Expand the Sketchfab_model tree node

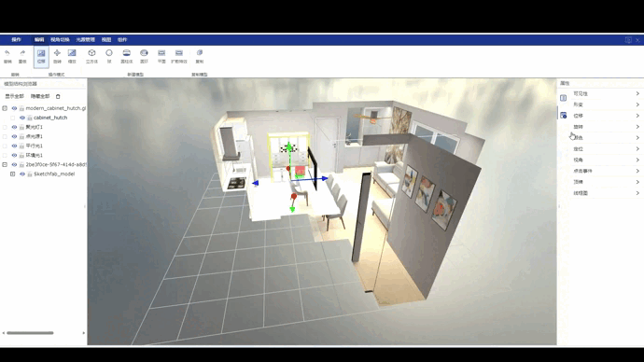pos(13,174)
